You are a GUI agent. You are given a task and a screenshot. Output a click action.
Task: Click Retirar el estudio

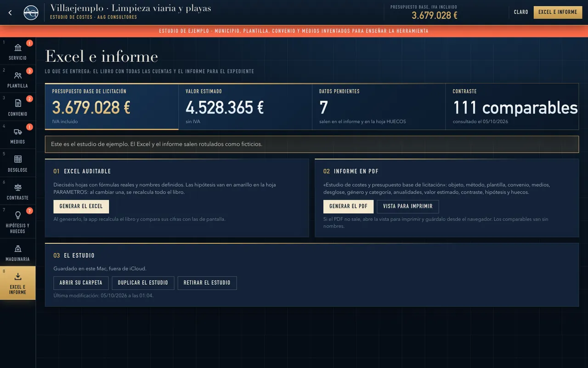click(207, 283)
